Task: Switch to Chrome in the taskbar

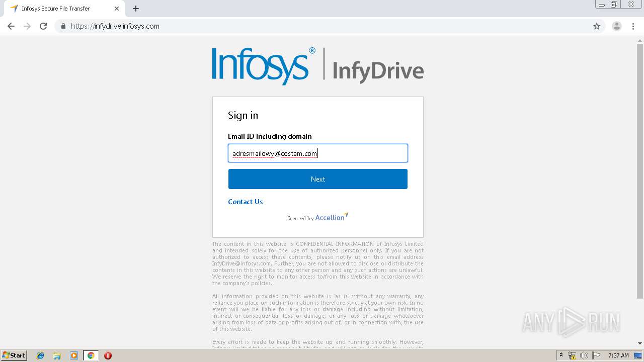Action: click(91, 355)
